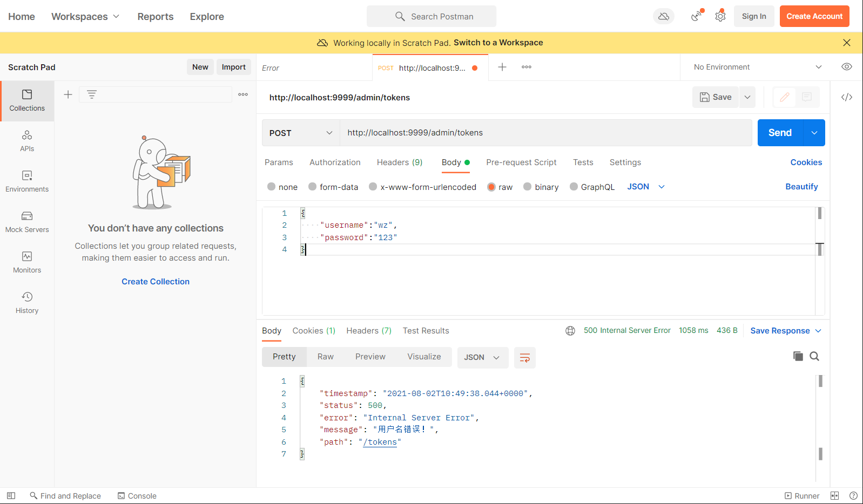
Task: Open the capture requests satellite icon
Action: click(x=697, y=16)
